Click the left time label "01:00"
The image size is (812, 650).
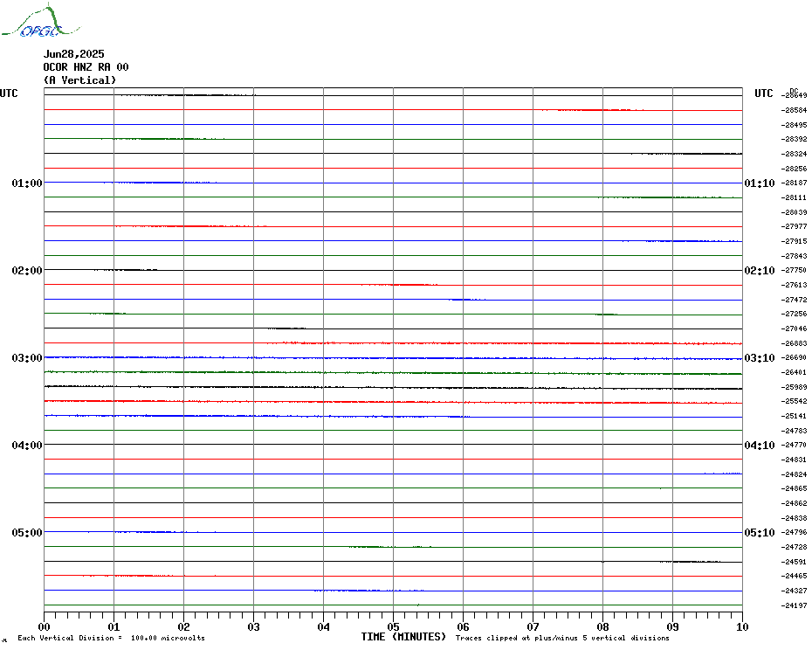point(27,183)
